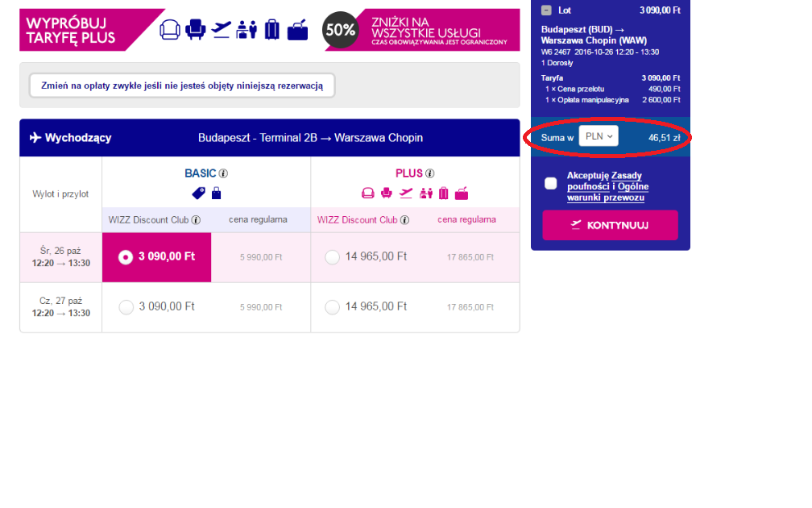Tick the Akceptuję terms checkbox
812x508 pixels.
[551, 184]
